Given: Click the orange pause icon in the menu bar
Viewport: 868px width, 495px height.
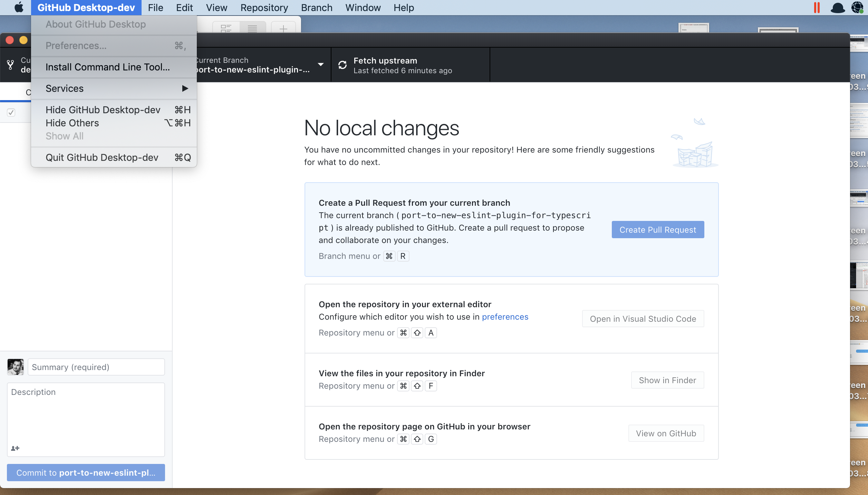Looking at the screenshot, I should click(x=817, y=7).
